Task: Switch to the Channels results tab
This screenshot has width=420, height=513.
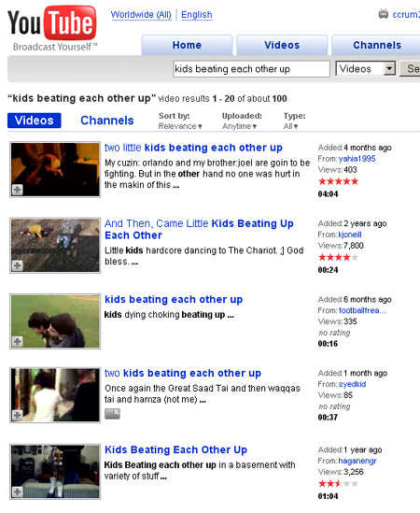Action: [x=107, y=121]
